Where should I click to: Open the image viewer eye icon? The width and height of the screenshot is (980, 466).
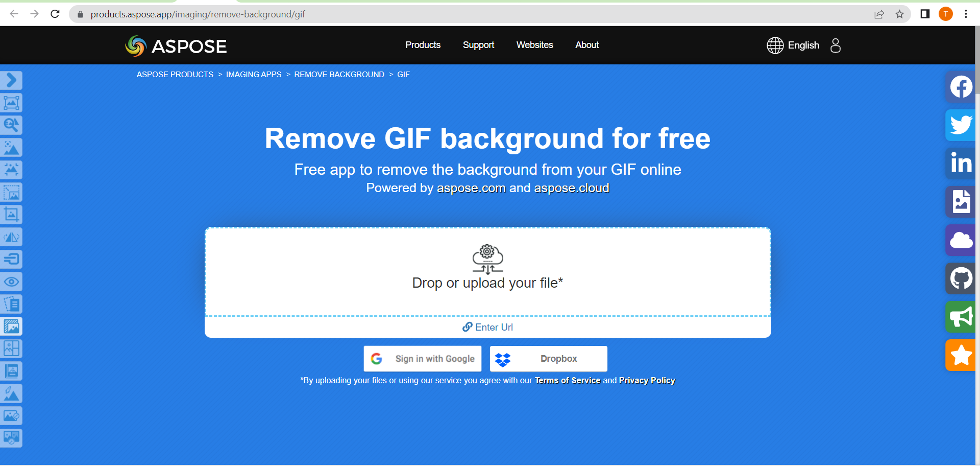point(11,282)
